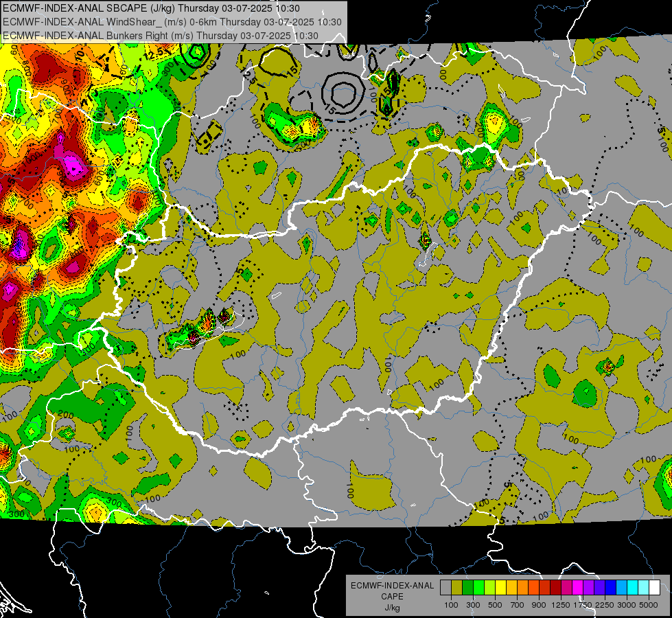
Task: Click the 3000 tick label in legend
Action: pyautogui.click(x=627, y=605)
